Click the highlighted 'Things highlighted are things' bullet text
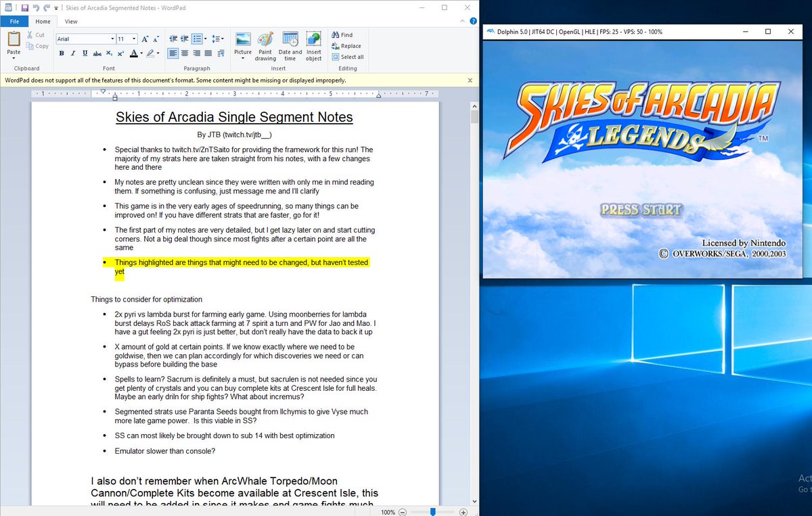 coord(242,266)
